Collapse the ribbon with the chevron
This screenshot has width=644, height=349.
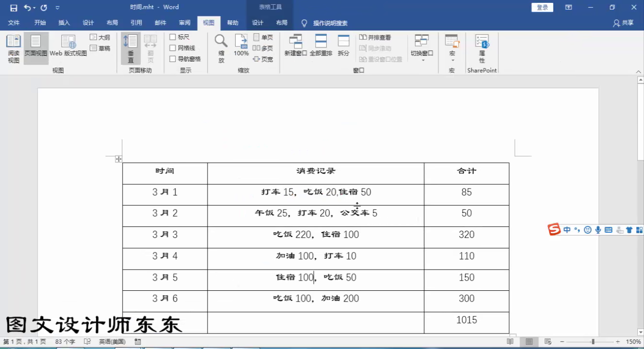(x=639, y=72)
